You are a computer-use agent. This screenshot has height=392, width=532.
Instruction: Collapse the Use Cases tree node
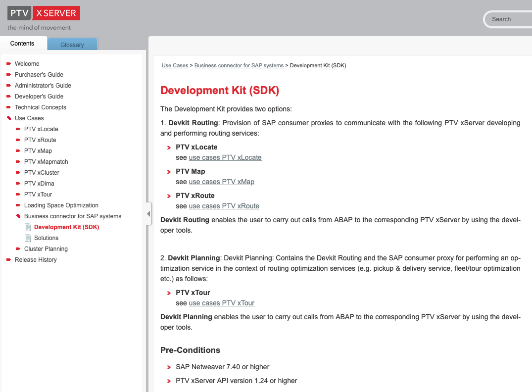point(9,118)
